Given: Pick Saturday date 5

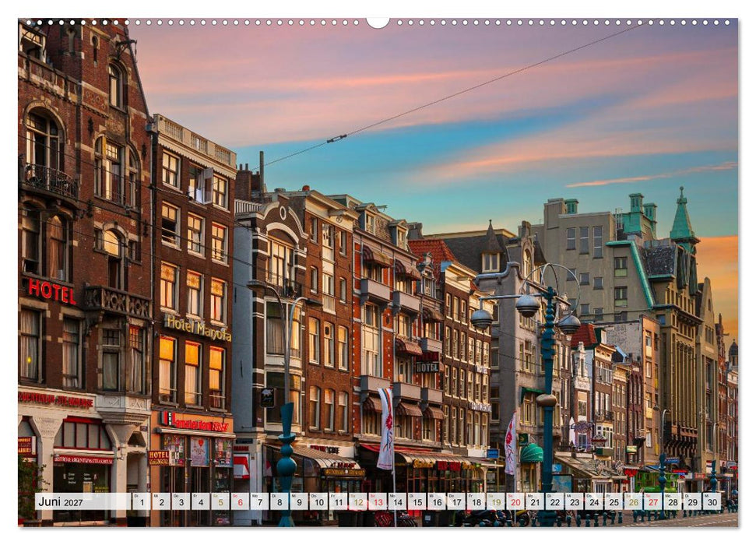Looking at the screenshot, I should 220,501.
